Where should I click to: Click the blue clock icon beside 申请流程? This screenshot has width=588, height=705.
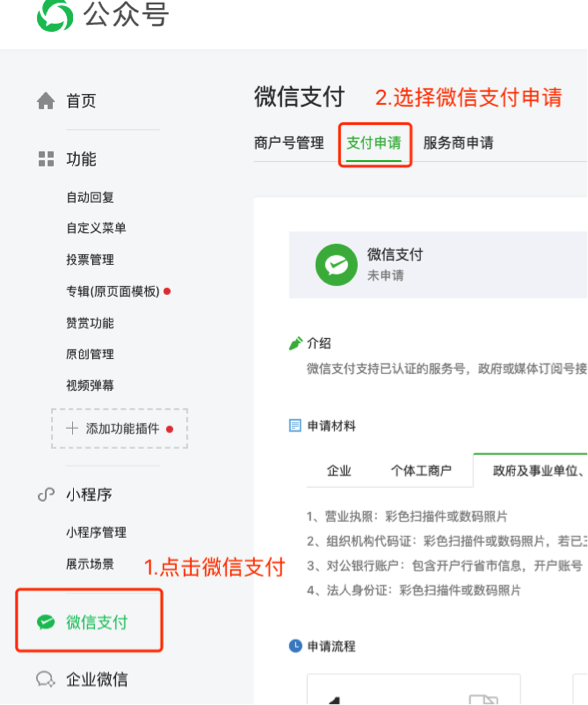click(295, 646)
